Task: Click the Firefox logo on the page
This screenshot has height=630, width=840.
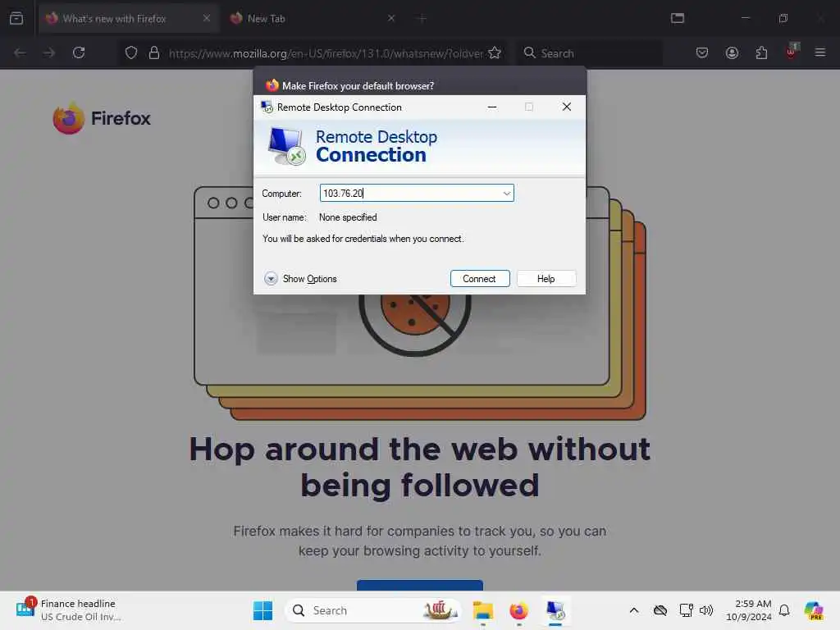Action: pos(102,118)
